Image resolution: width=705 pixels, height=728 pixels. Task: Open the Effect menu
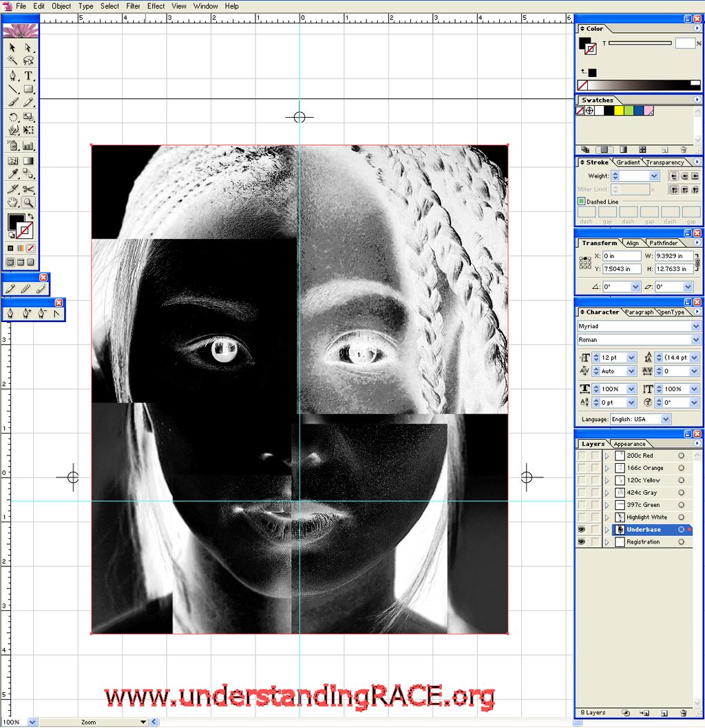(156, 6)
